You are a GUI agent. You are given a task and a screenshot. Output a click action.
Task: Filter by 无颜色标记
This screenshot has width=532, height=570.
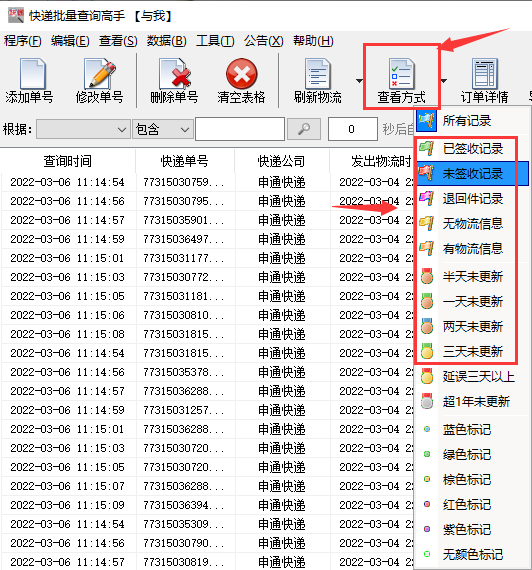(473, 554)
